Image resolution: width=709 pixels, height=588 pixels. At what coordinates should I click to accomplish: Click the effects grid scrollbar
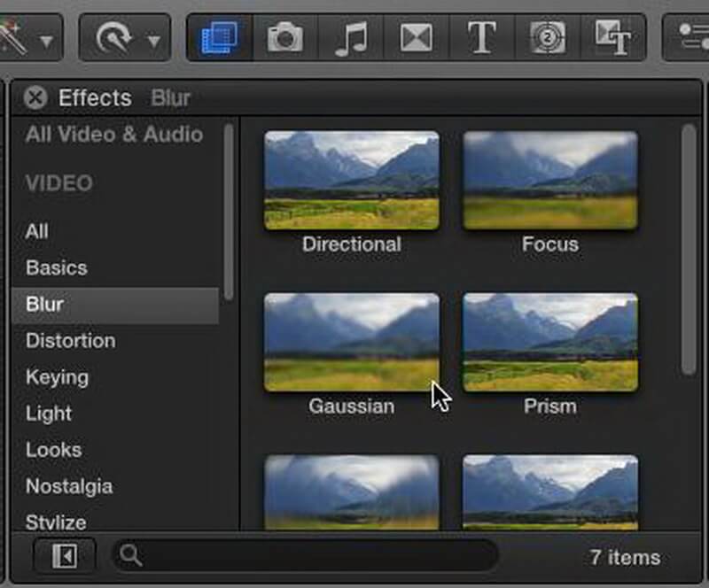point(690,250)
